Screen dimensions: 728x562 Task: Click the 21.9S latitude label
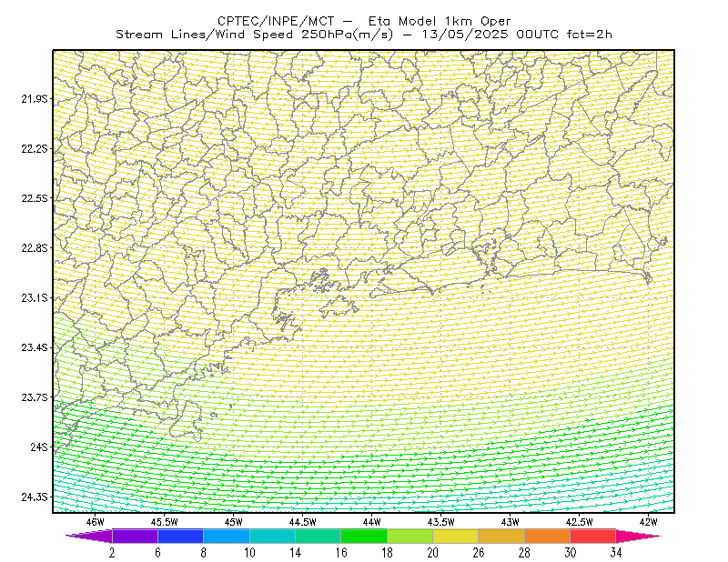pyautogui.click(x=35, y=98)
